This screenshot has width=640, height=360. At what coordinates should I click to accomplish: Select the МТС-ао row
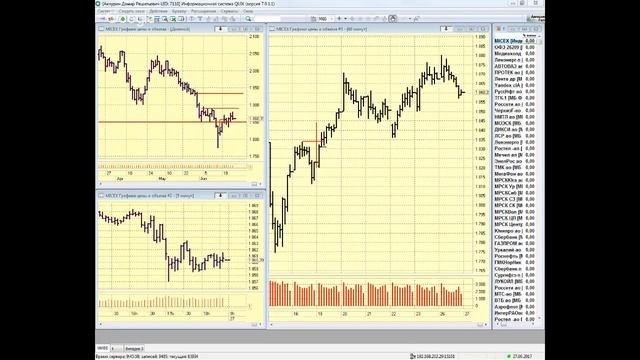pyautogui.click(x=515, y=294)
